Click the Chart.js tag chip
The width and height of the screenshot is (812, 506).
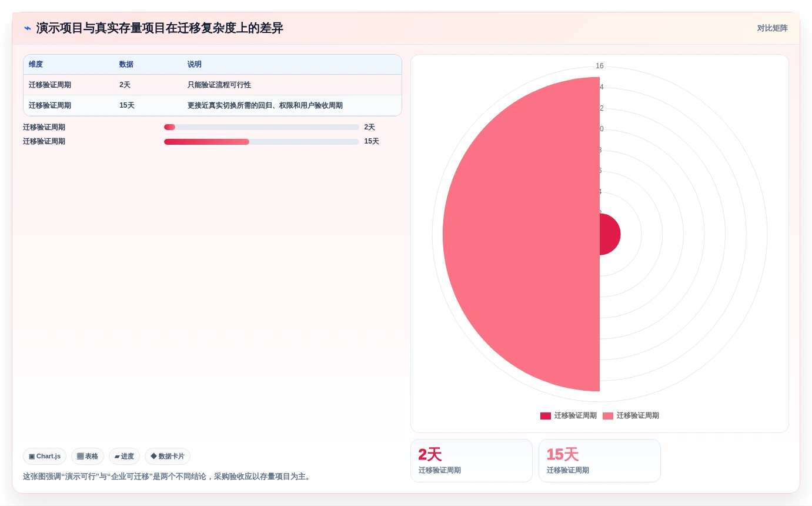[x=45, y=457]
